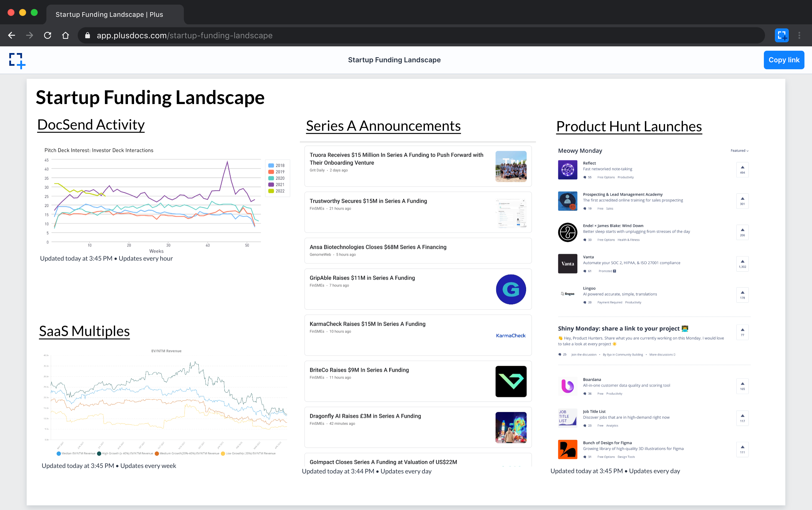
Task: Click the browser forward arrow
Action: (x=30, y=35)
